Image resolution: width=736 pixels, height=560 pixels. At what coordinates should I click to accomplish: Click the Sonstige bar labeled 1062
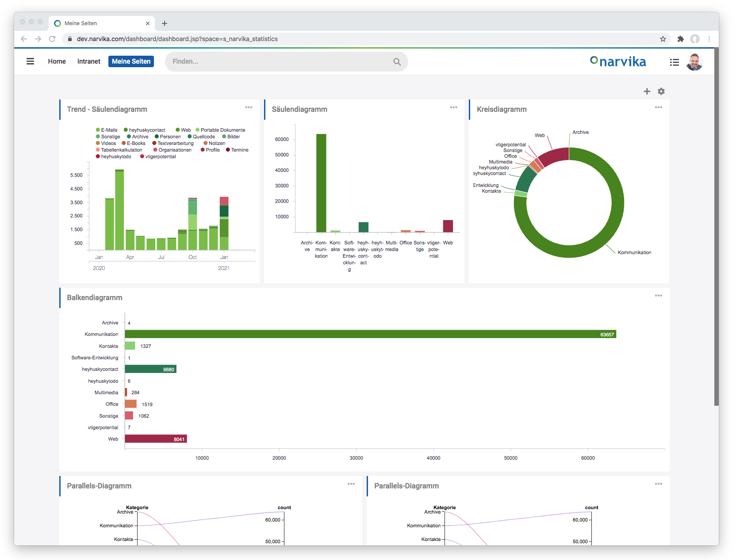(129, 415)
